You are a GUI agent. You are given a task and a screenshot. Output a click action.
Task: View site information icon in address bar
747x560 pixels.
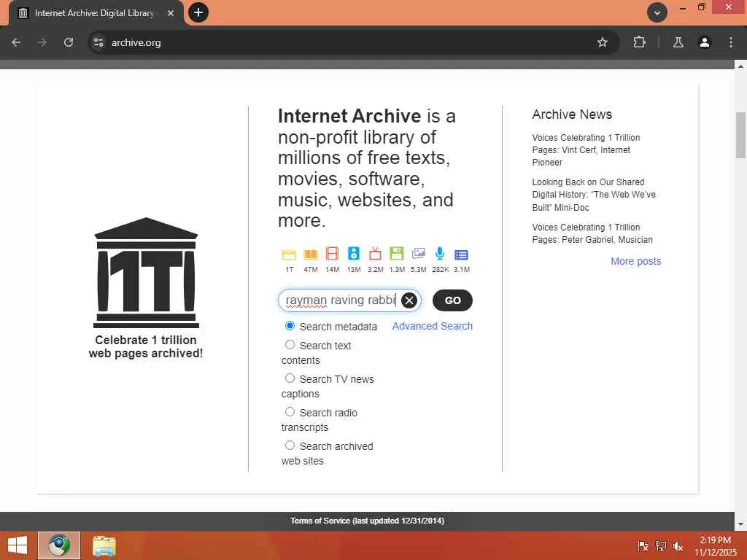coord(98,42)
